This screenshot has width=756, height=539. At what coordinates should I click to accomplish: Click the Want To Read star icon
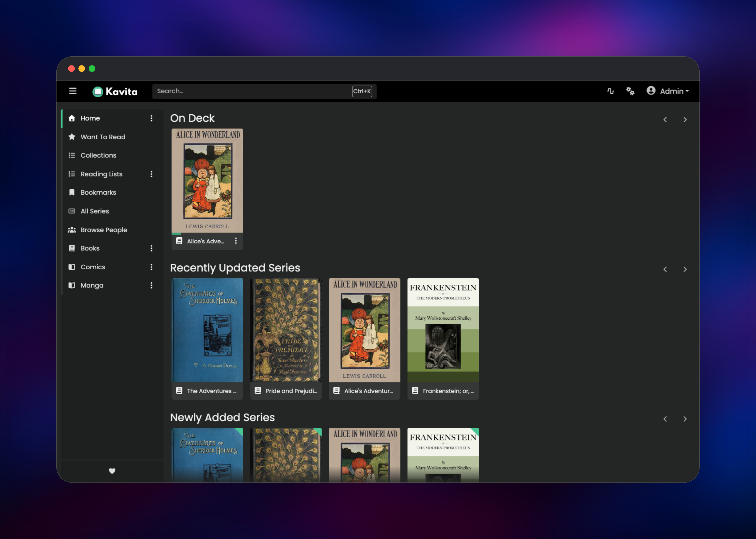click(x=72, y=137)
